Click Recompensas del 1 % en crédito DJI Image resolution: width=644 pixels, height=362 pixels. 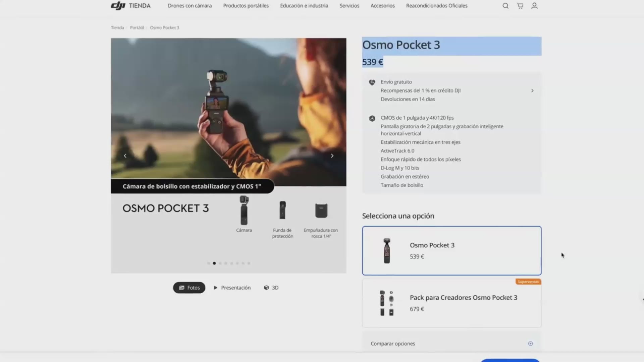421,90
